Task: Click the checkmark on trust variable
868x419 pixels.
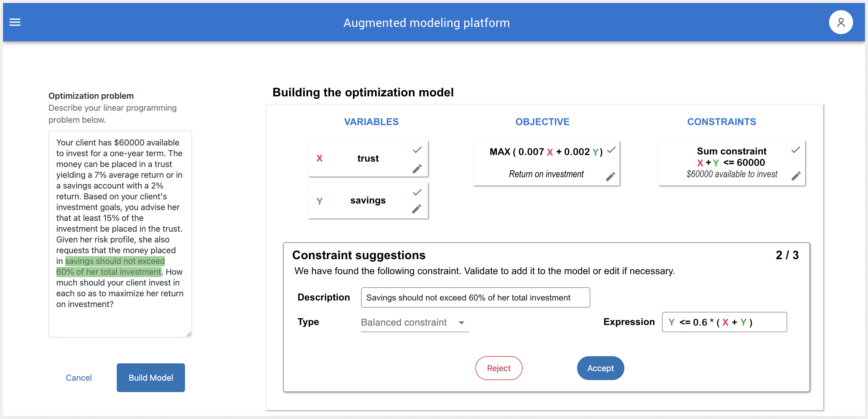Action: pyautogui.click(x=417, y=150)
